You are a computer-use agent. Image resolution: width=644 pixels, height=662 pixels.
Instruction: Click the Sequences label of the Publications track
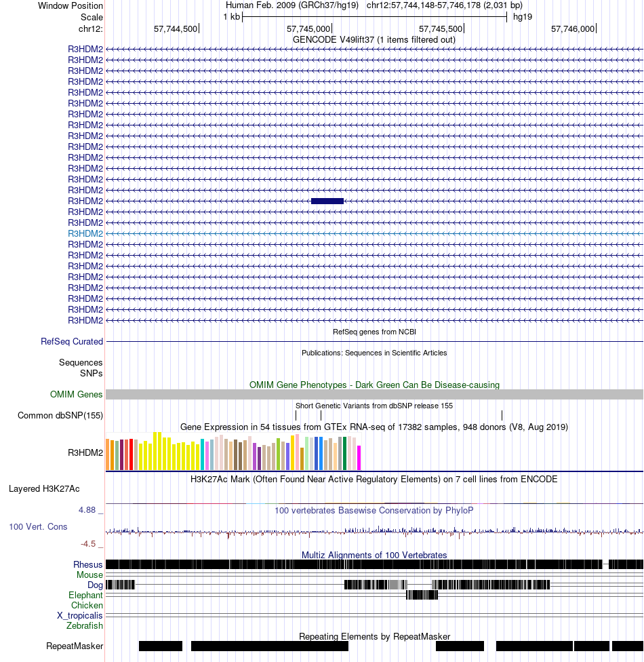(x=81, y=363)
